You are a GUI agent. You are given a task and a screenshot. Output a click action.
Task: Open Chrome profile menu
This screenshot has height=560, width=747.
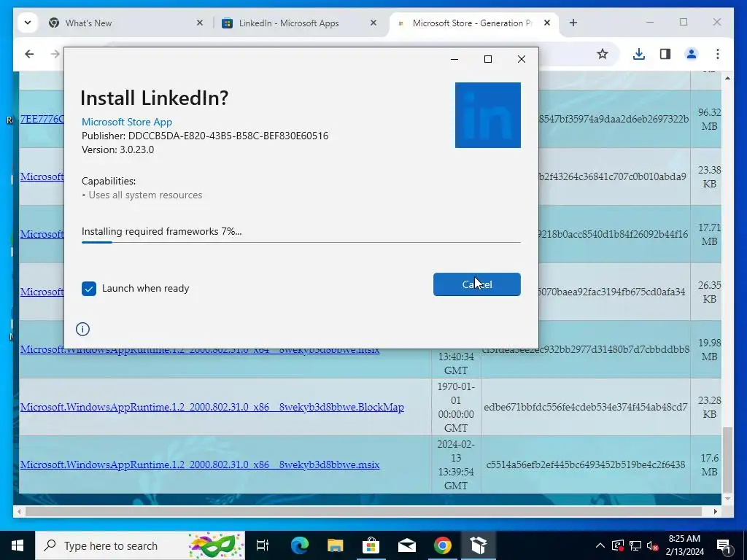click(x=692, y=54)
